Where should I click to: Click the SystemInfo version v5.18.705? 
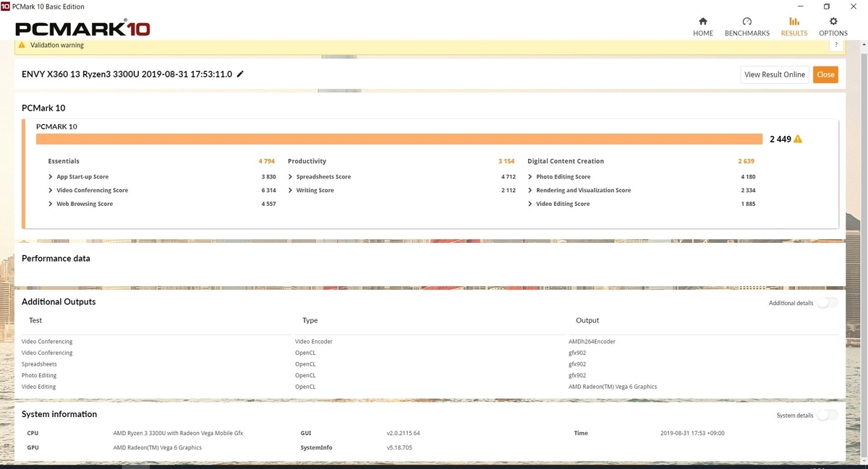pos(399,448)
